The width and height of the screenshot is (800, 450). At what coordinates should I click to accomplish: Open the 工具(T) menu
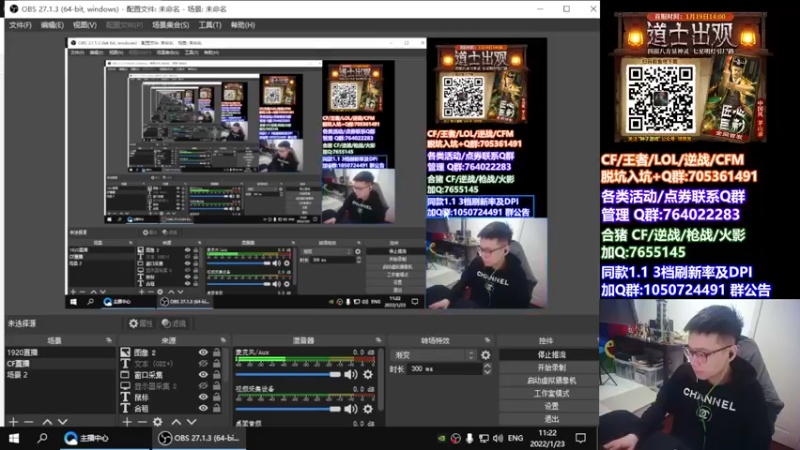pyautogui.click(x=210, y=25)
